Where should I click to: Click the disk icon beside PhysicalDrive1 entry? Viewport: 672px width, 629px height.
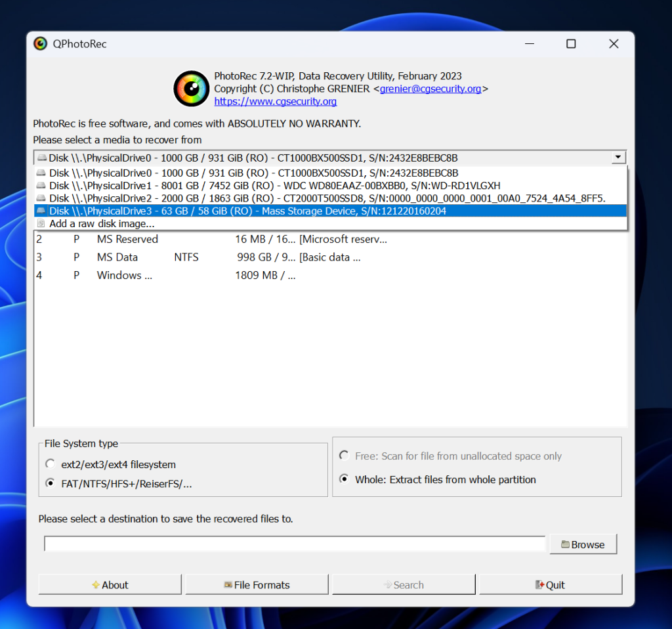pos(41,186)
